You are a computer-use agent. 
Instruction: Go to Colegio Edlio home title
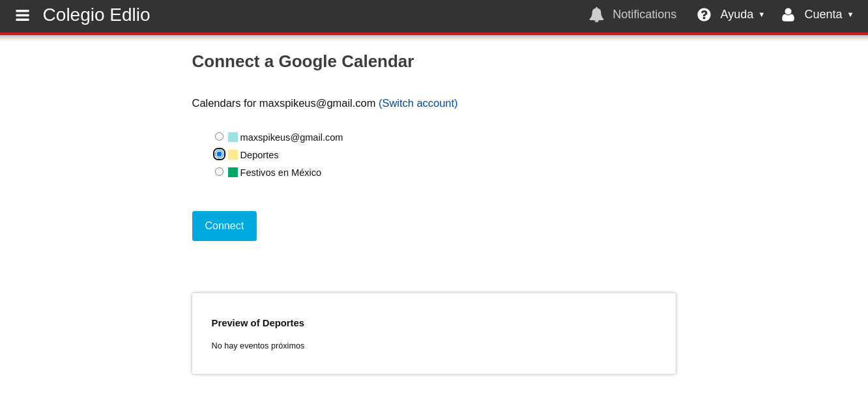tap(96, 15)
